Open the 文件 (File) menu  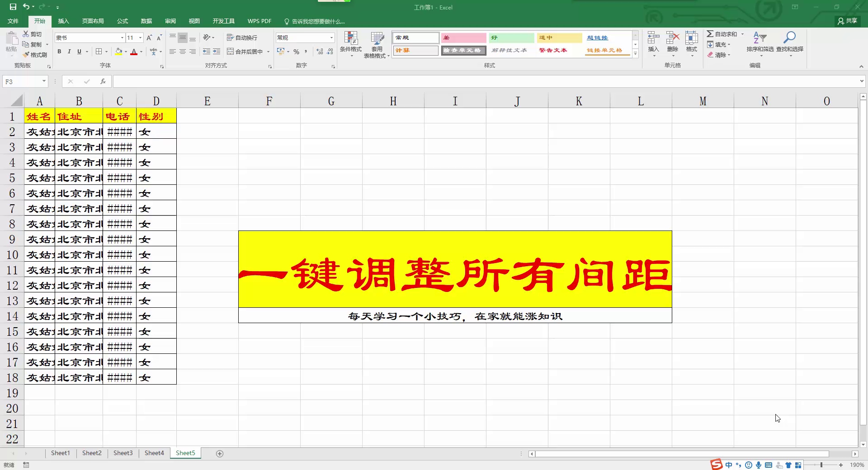[13, 21]
